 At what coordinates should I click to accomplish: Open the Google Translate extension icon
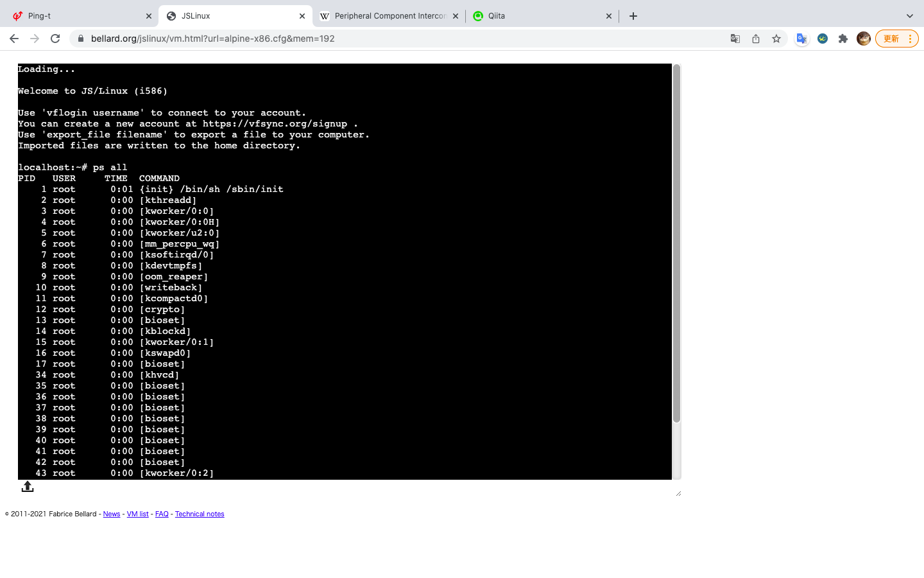click(x=801, y=39)
